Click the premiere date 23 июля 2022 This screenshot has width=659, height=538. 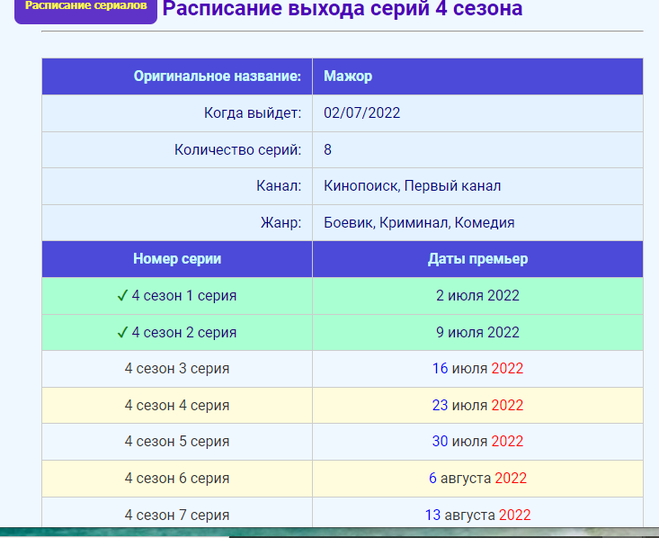tap(477, 406)
